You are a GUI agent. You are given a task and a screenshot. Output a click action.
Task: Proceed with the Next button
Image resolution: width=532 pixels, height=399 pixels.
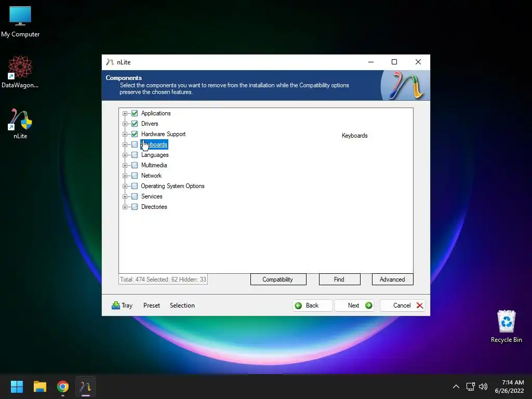coord(354,305)
